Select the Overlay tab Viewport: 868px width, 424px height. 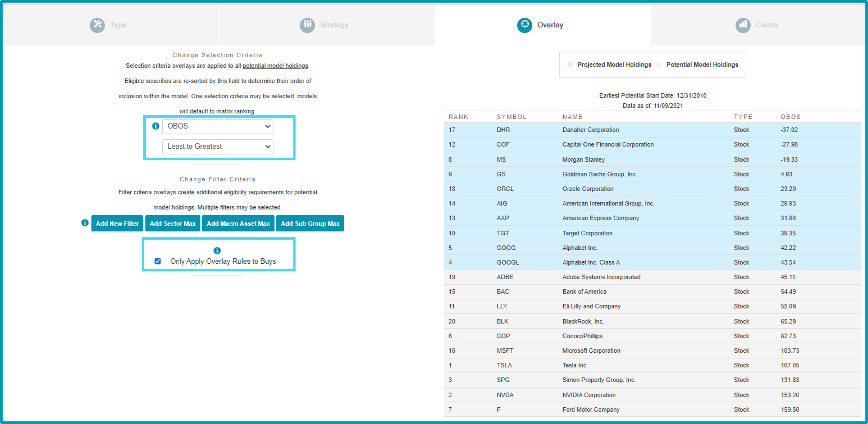tap(543, 25)
